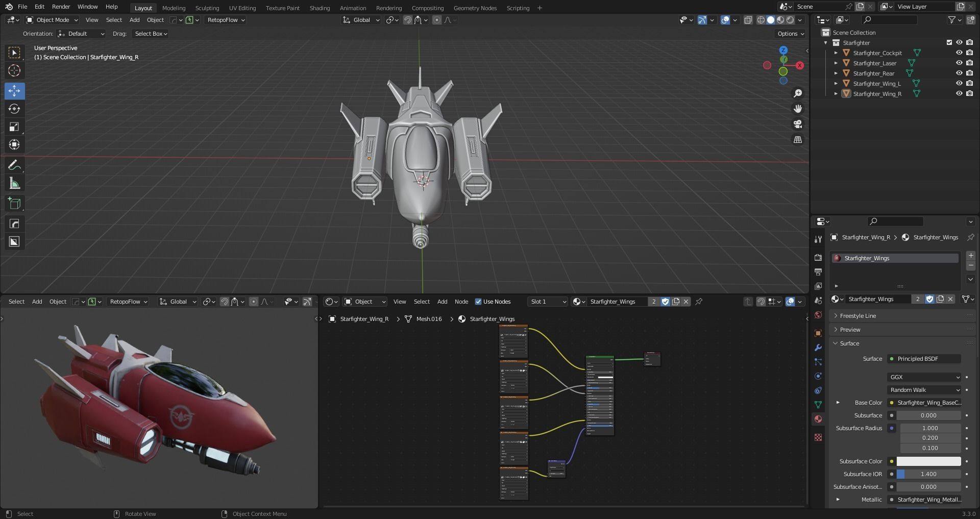Select Starfighter_Wings in material slot list
This screenshot has height=519, width=980.
(x=894, y=258)
